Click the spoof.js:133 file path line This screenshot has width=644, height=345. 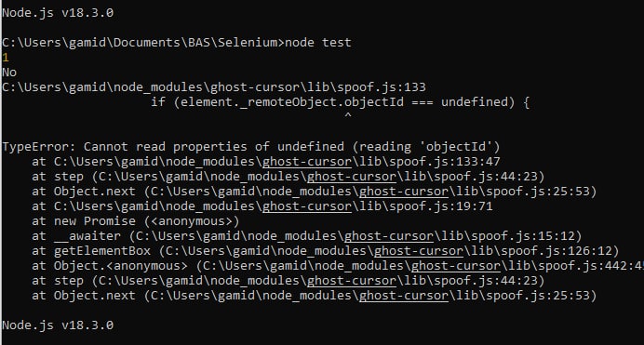coord(214,87)
